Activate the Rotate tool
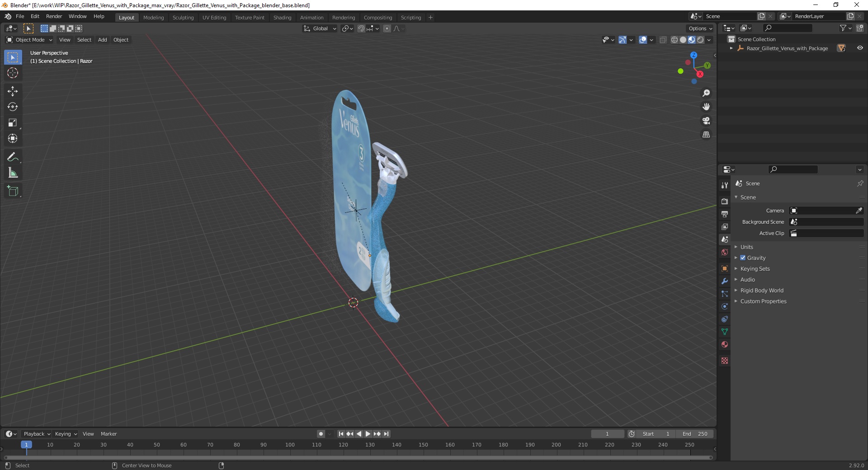Screen dimensions: 868x470 [x=13, y=107]
